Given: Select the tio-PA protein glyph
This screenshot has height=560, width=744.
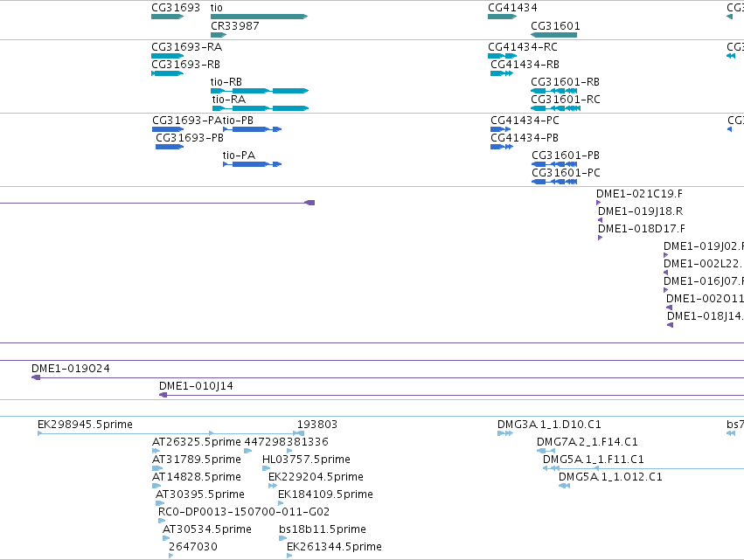Looking at the screenshot, I should (253, 164).
